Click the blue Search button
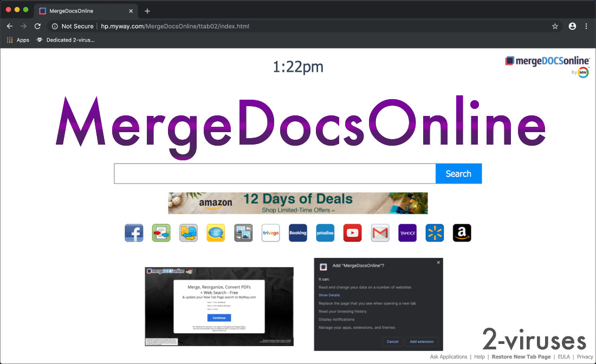Image resolution: width=596 pixels, height=364 pixels. coord(458,173)
